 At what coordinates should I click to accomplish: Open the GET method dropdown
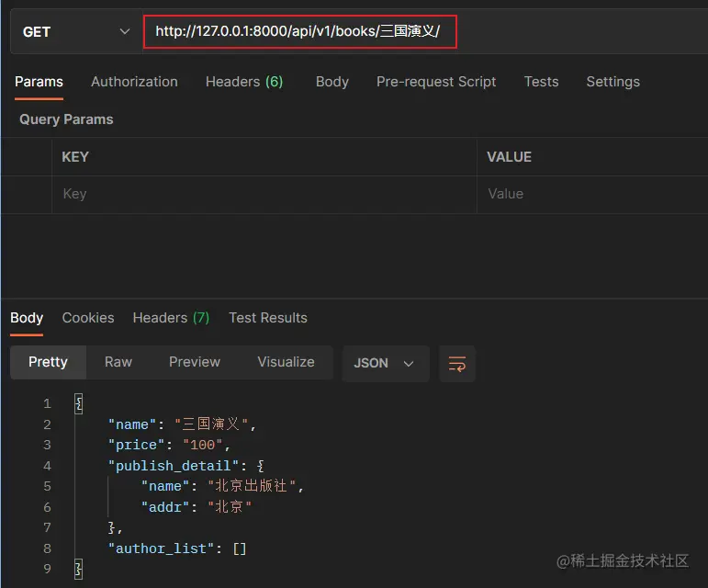[76, 31]
